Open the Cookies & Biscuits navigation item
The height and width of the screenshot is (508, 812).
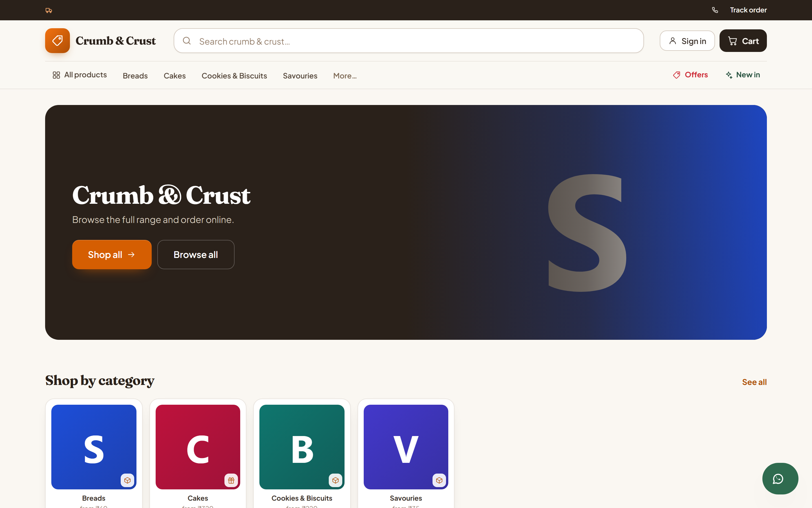coord(234,76)
